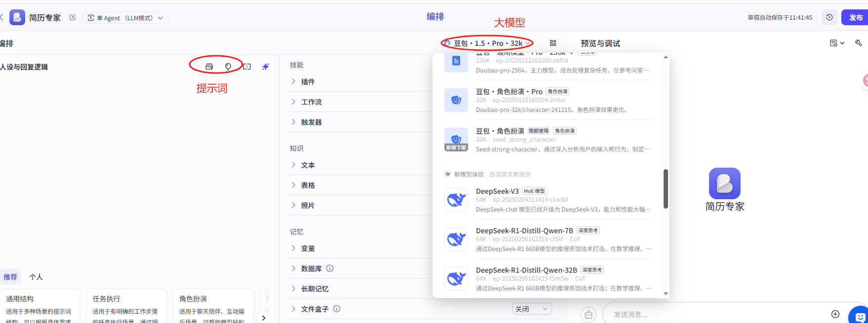Choose the 角色扮演 prompt template card
Image resolution: width=868 pixels, height=323 pixels.
tap(213, 306)
